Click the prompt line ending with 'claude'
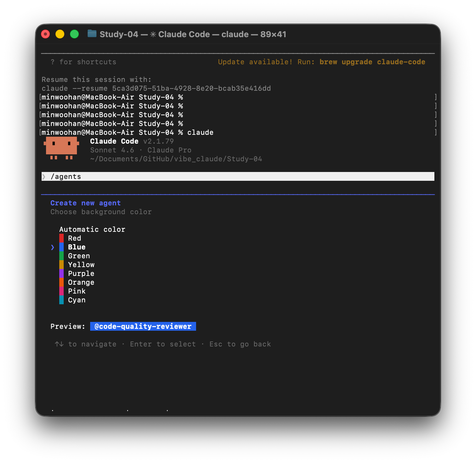This screenshot has height=463, width=476. [x=127, y=133]
